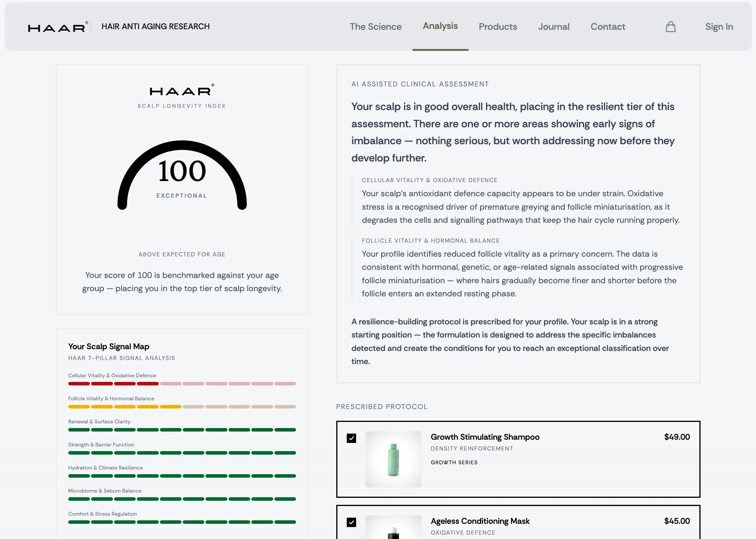Click the AI ASSISTED CLINICAL ASSESSMENT label

click(x=420, y=84)
